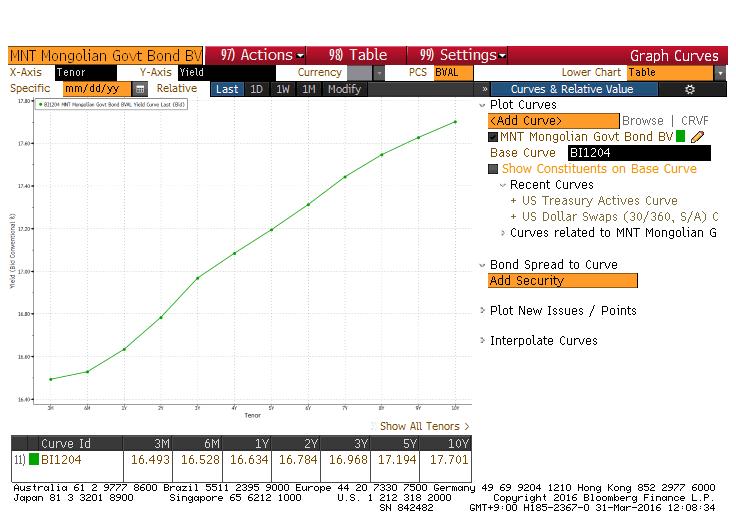
Task: Click the 3M value 16.493 cell
Action: click(150, 460)
